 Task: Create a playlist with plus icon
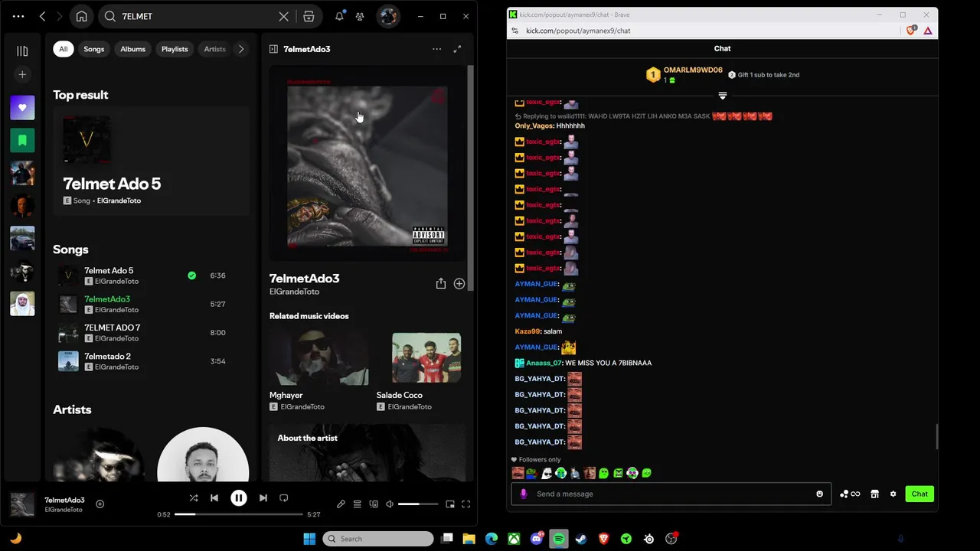22,74
